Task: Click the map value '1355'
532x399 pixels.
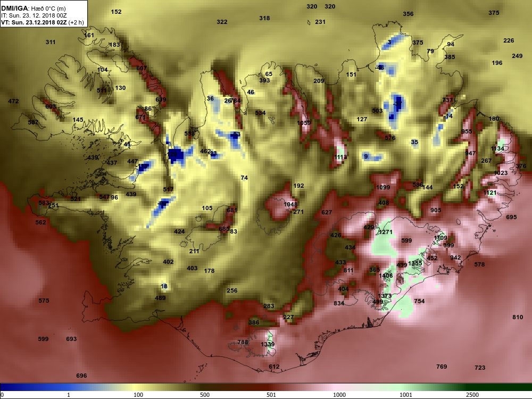Action: click(415, 263)
